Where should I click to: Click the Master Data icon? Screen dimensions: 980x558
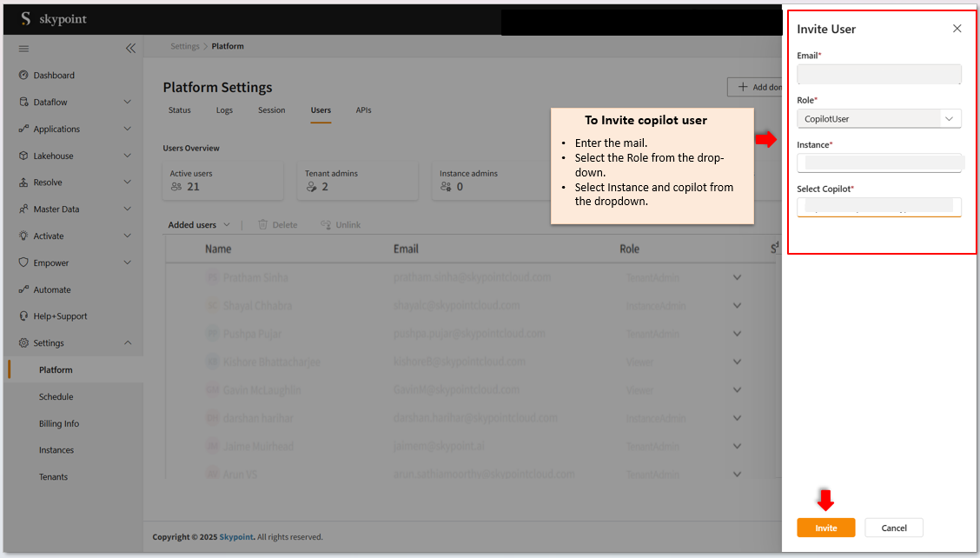point(23,209)
